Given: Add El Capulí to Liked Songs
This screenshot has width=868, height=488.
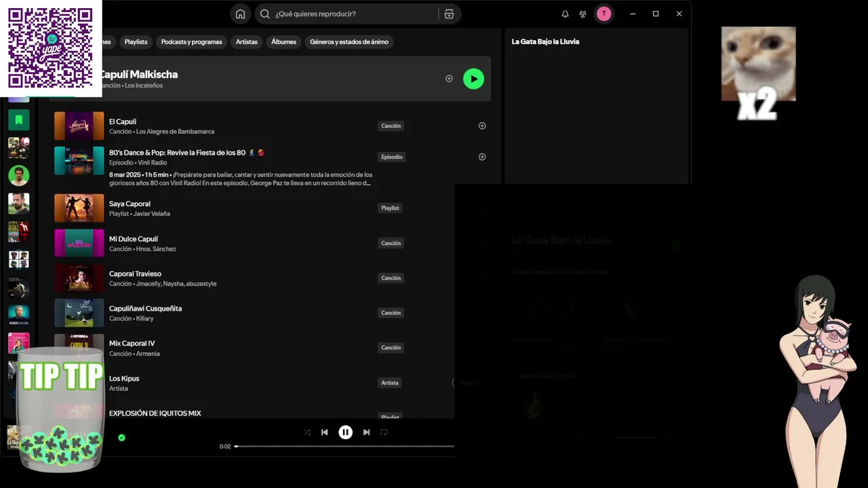Looking at the screenshot, I should 482,126.
